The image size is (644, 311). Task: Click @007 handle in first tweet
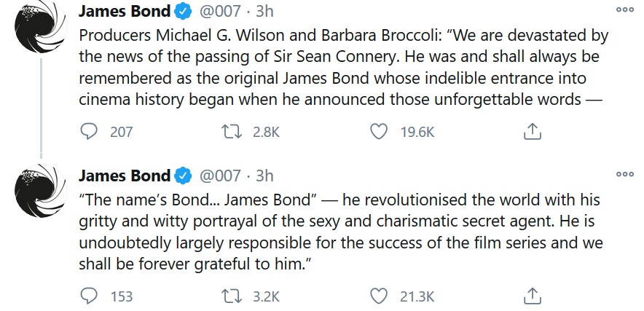coord(220,12)
